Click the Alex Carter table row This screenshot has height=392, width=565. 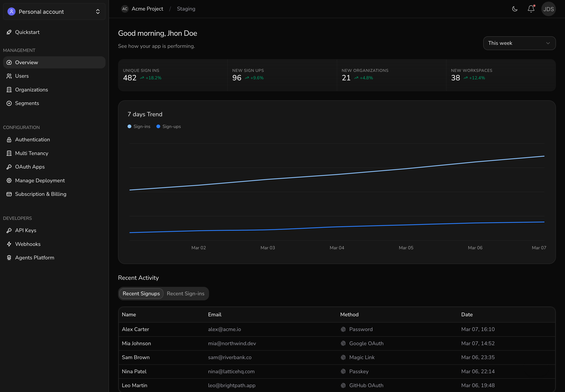coord(336,329)
